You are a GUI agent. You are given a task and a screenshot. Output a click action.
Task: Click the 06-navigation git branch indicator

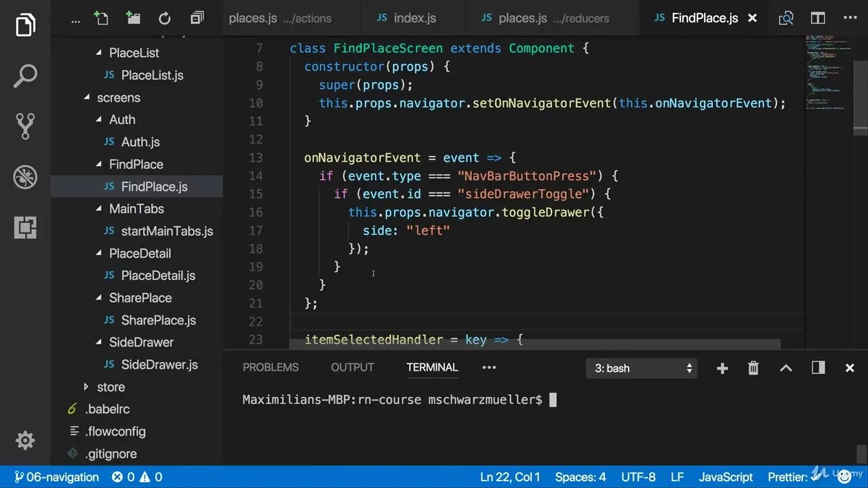(x=57, y=477)
